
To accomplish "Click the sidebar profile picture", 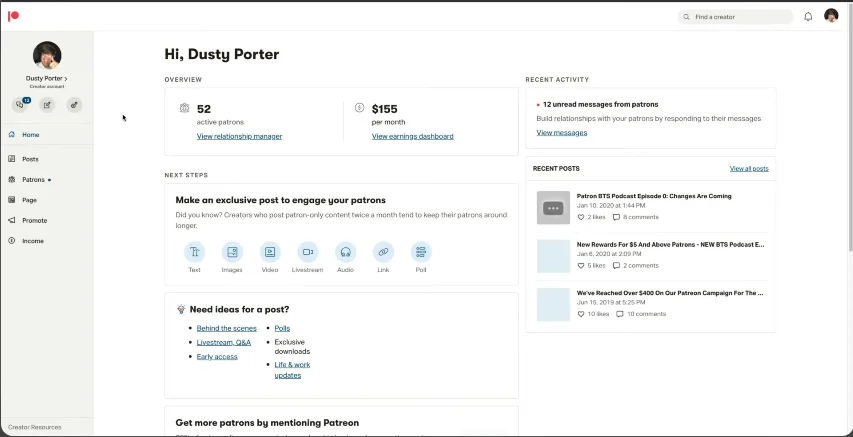I will click(x=47, y=56).
